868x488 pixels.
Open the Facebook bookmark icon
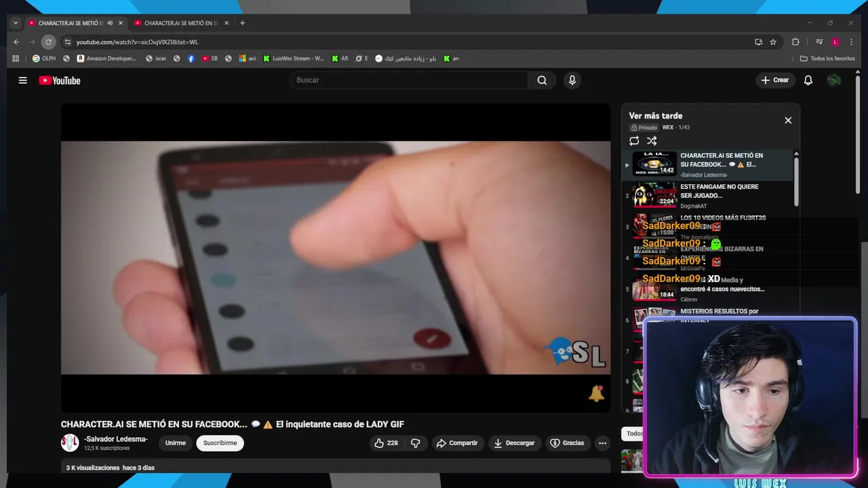pyautogui.click(x=191, y=58)
